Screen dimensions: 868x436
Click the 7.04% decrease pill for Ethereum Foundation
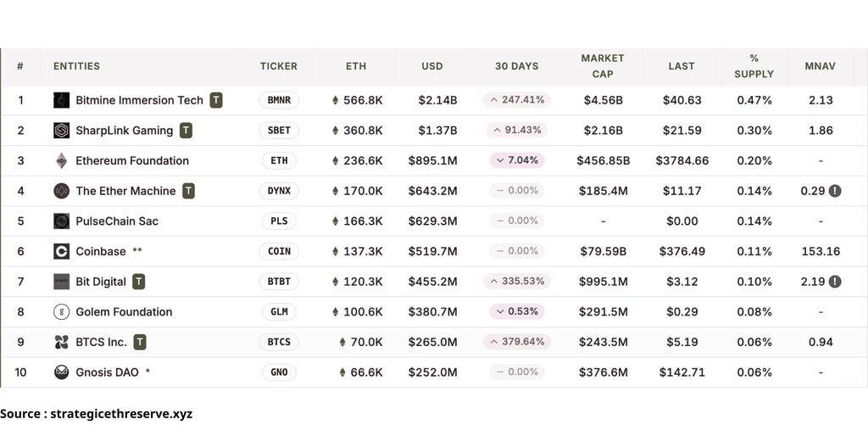point(517,160)
